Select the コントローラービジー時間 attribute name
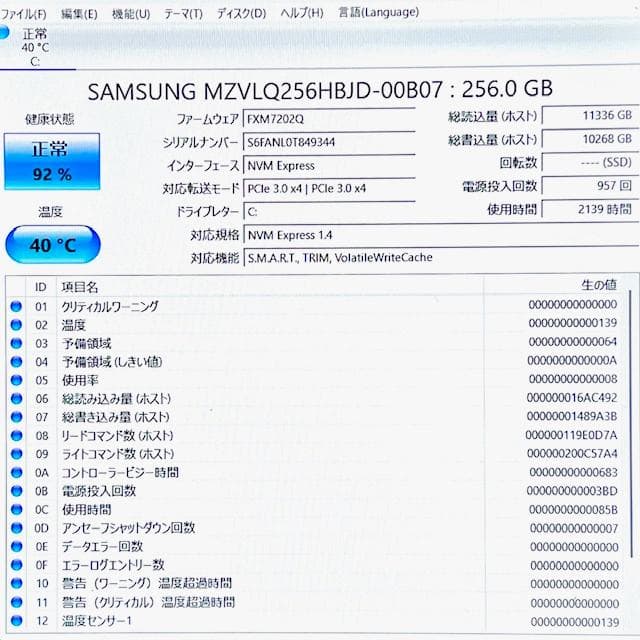Image resolution: width=640 pixels, height=640 pixels. 120,472
